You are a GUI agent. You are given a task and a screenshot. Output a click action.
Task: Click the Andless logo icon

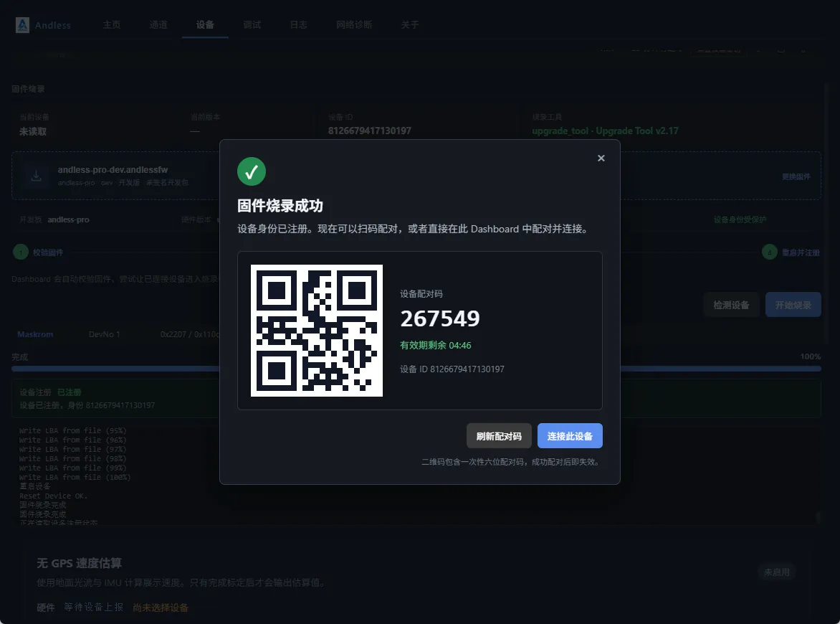22,24
